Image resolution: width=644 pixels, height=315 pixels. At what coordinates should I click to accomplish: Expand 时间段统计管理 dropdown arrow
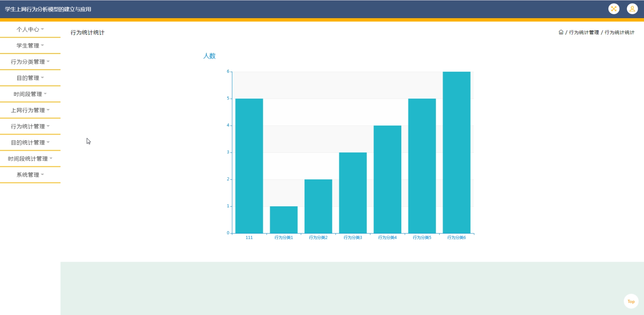(x=51, y=158)
